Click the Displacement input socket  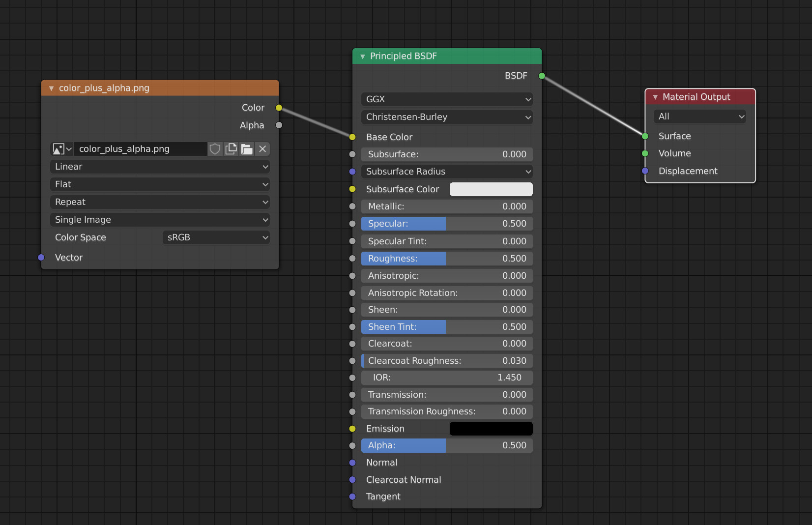point(645,171)
